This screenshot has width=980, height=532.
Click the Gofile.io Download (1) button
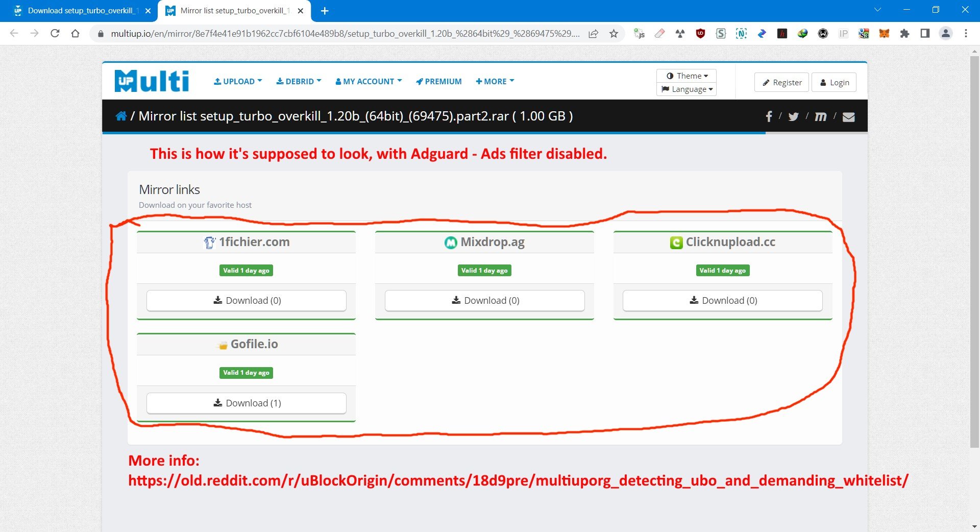(x=246, y=403)
